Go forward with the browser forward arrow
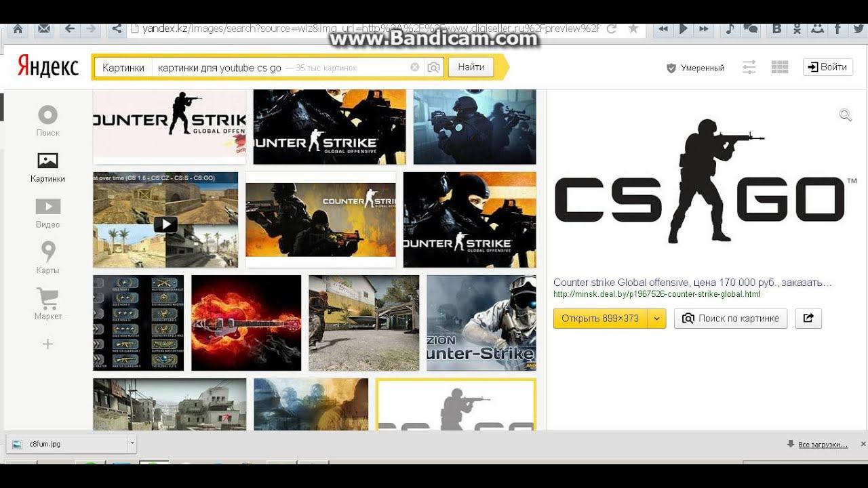868x488 pixels. pyautogui.click(x=91, y=28)
